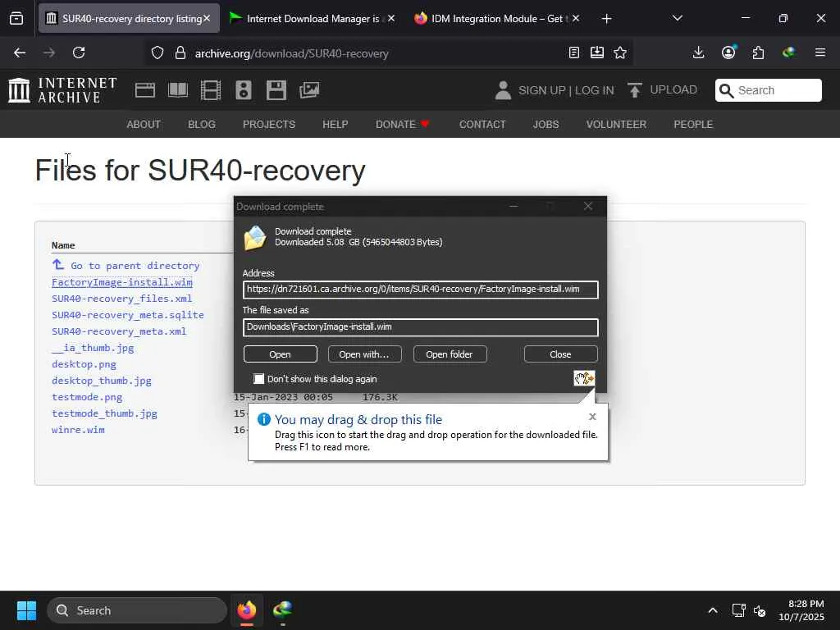The width and height of the screenshot is (840, 630).
Task: Open Firefox View icon in tab bar
Action: coord(16,18)
